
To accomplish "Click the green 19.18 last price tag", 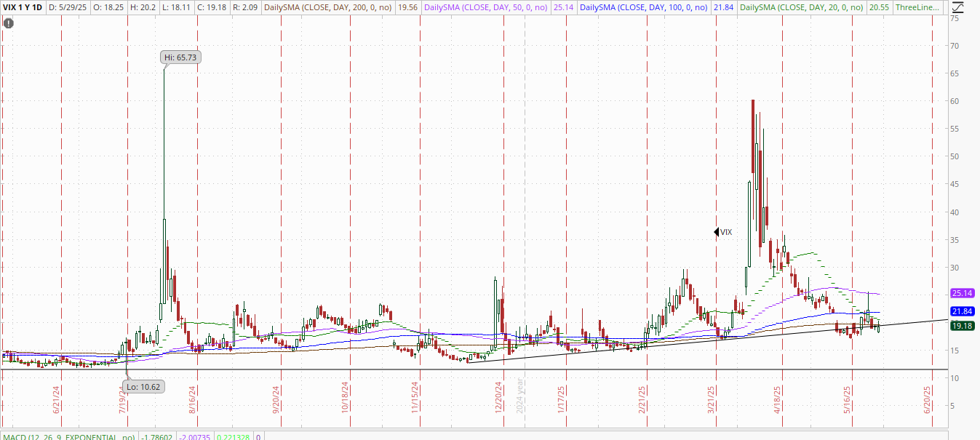I will point(962,326).
